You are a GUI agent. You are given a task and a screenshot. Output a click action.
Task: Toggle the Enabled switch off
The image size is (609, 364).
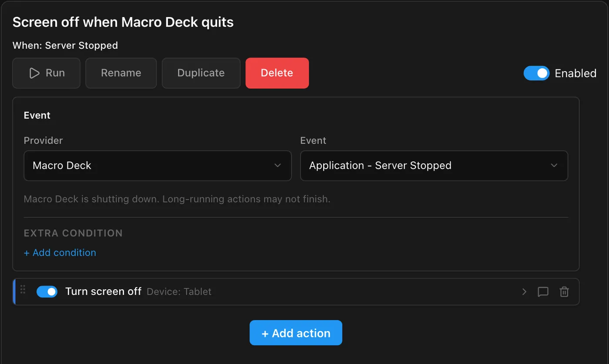pos(536,73)
